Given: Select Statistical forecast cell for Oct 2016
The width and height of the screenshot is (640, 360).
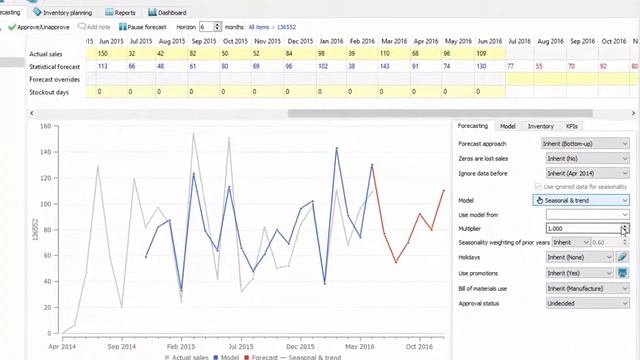Looking at the screenshot, I should [x=613, y=66].
